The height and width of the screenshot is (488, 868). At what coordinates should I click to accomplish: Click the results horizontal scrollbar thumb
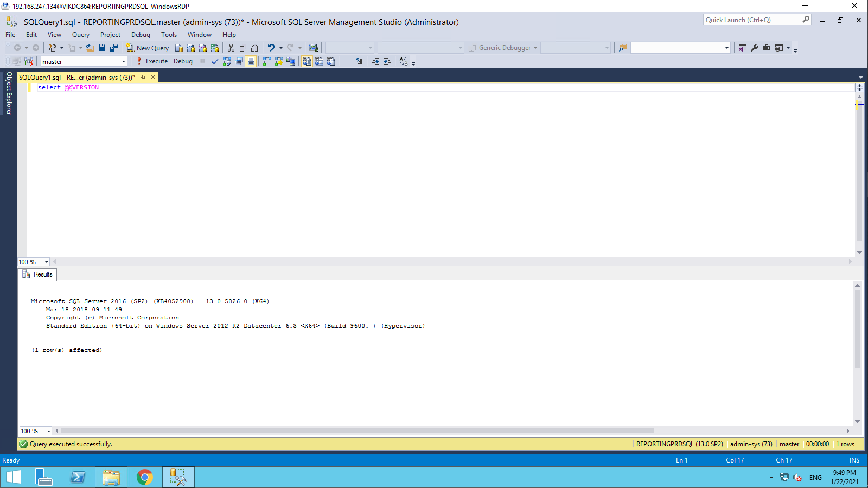pos(358,431)
